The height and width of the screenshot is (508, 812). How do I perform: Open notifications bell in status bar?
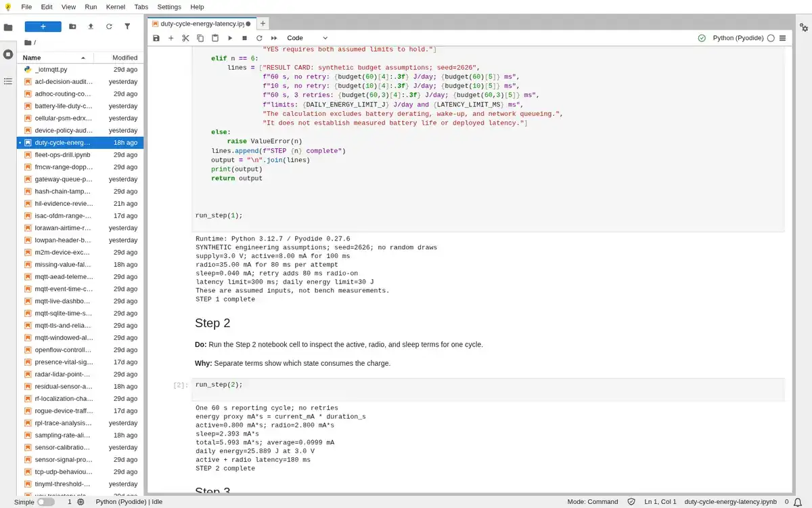pyautogui.click(x=798, y=502)
